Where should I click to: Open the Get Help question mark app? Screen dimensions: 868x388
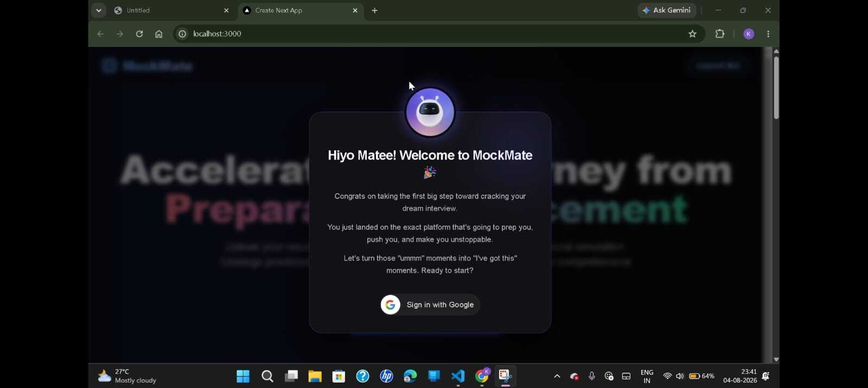point(363,376)
